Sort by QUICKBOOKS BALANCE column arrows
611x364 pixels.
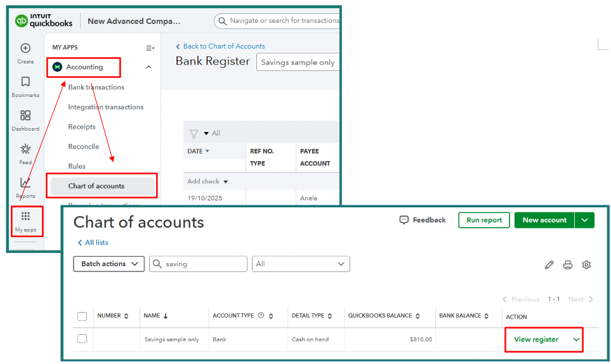click(417, 316)
